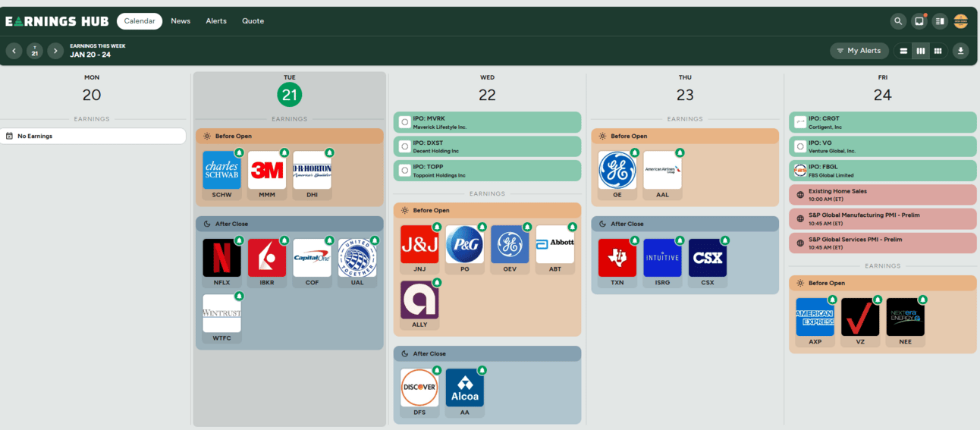Click Friday Before Open header
Image resolution: width=980 pixels, height=430 pixels.
[882, 283]
